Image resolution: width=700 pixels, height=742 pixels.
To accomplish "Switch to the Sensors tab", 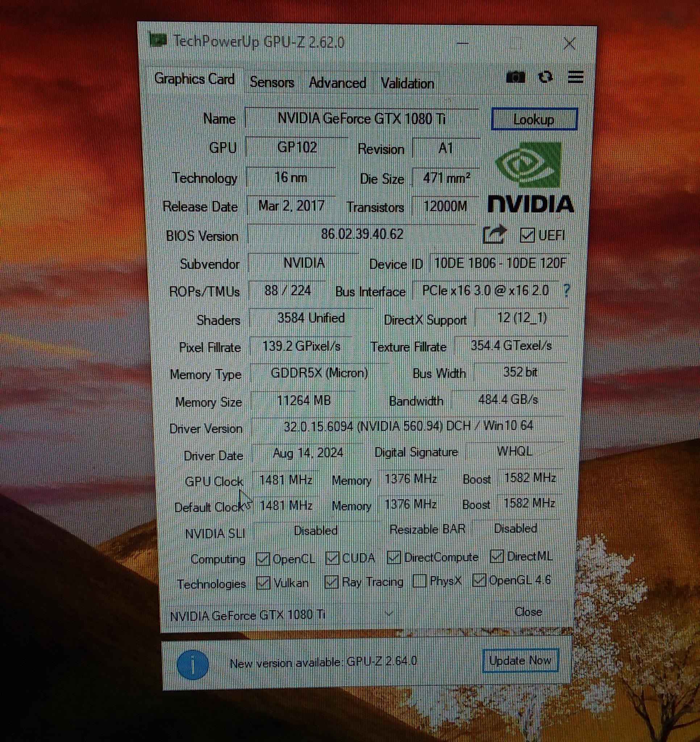I will pyautogui.click(x=272, y=82).
